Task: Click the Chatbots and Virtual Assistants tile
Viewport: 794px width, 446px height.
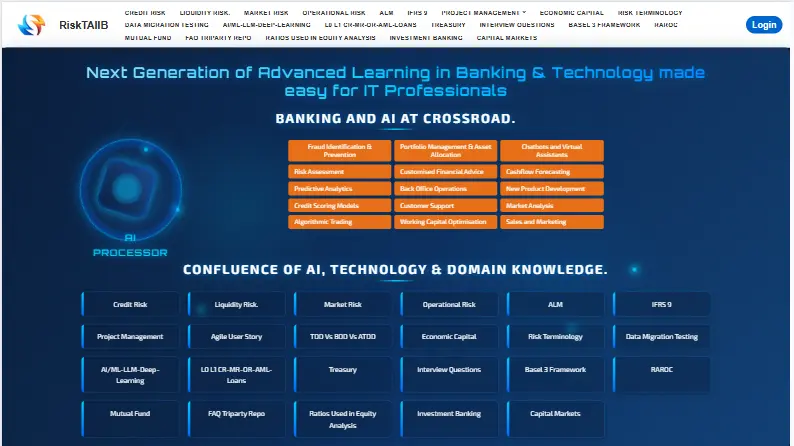Action: (x=552, y=150)
